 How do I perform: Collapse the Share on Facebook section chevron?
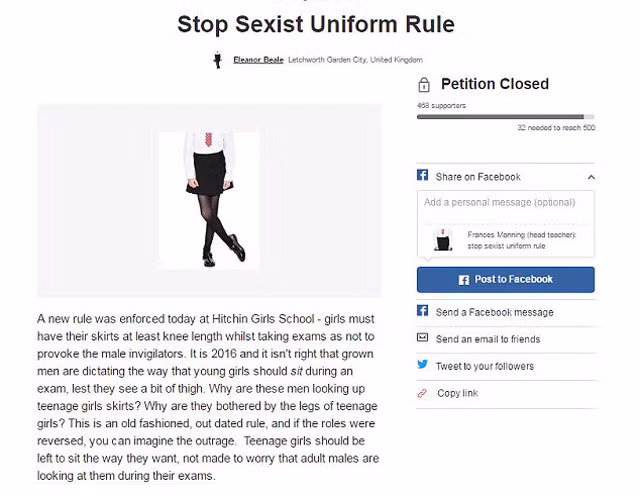click(591, 177)
